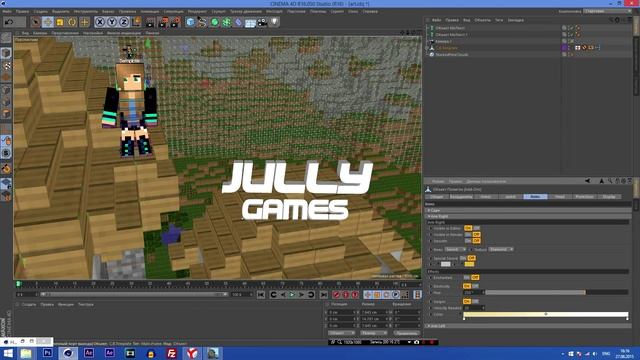Screen dimensions: 640x360
Task: Switch to the Display tab
Action: pos(609,197)
